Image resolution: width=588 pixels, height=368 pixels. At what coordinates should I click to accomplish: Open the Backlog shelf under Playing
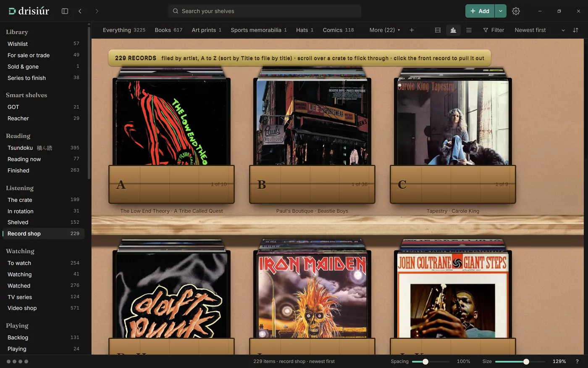pyautogui.click(x=43, y=337)
